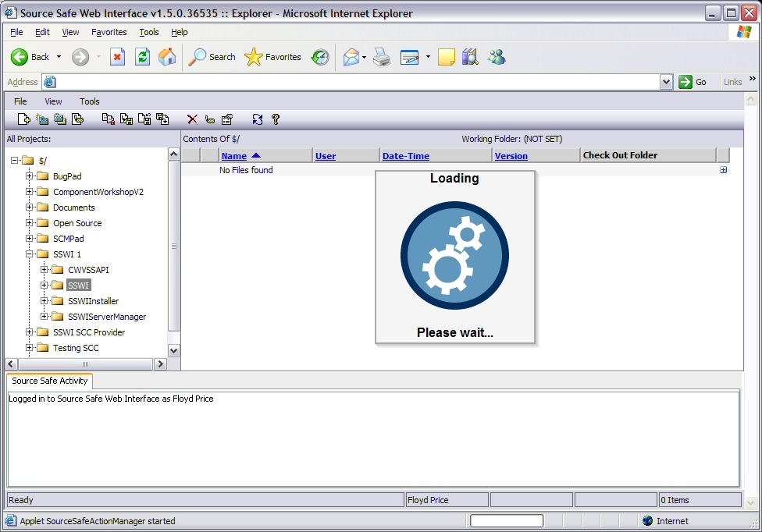
Task: Click the IE Edit page icon
Action: click(x=410, y=57)
